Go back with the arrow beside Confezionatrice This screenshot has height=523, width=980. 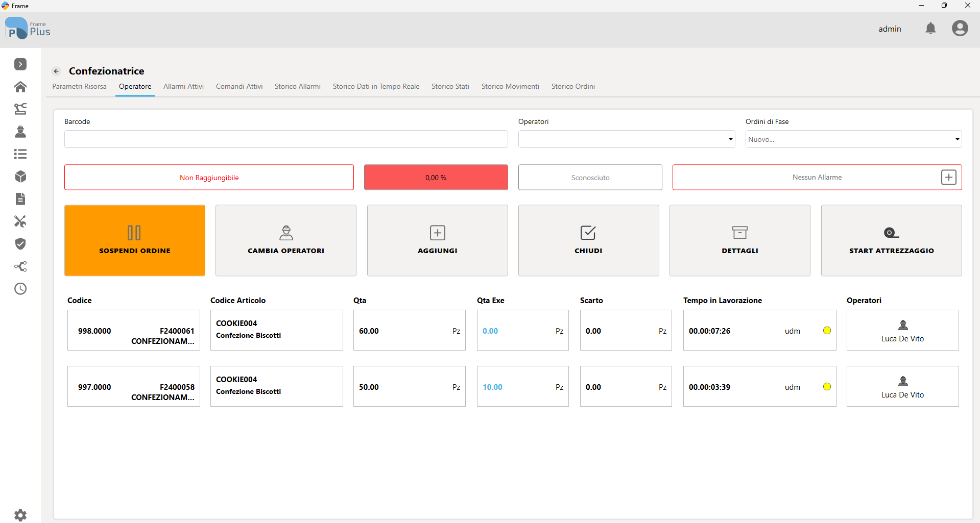(x=56, y=71)
